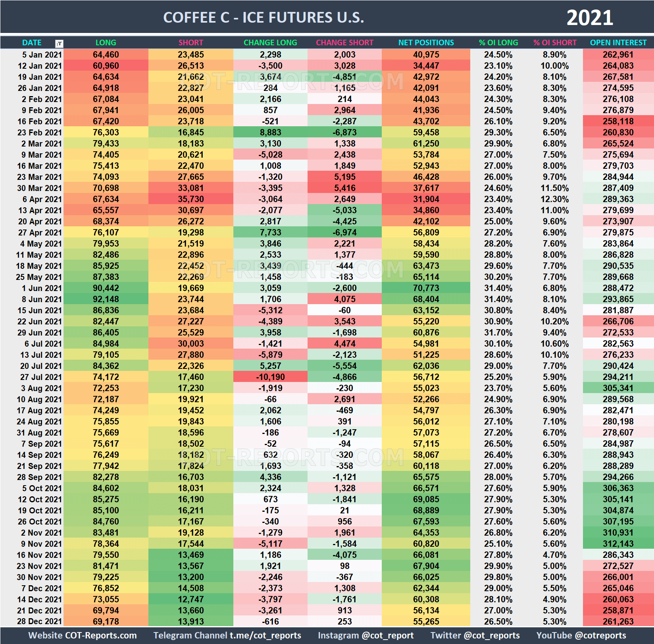The height and width of the screenshot is (644, 654).
Task: Open Telegram Channel t.me/cot_reports link
Action: coord(227,635)
